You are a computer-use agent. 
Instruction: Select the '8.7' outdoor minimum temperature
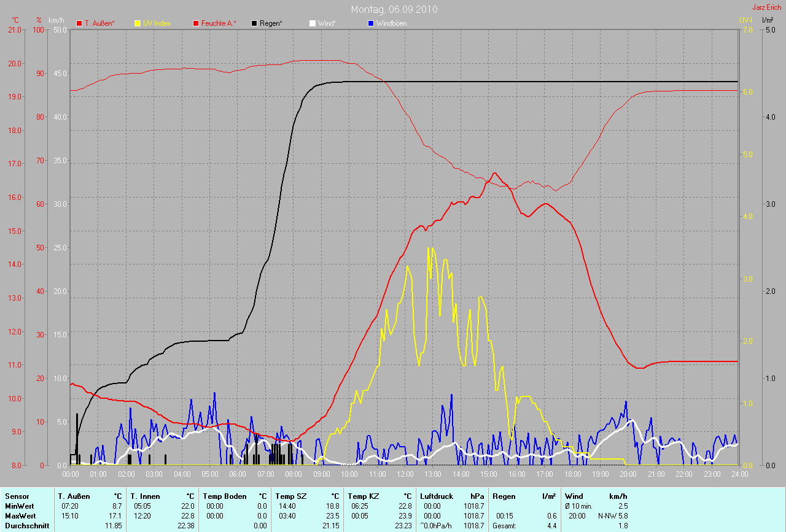click(117, 506)
